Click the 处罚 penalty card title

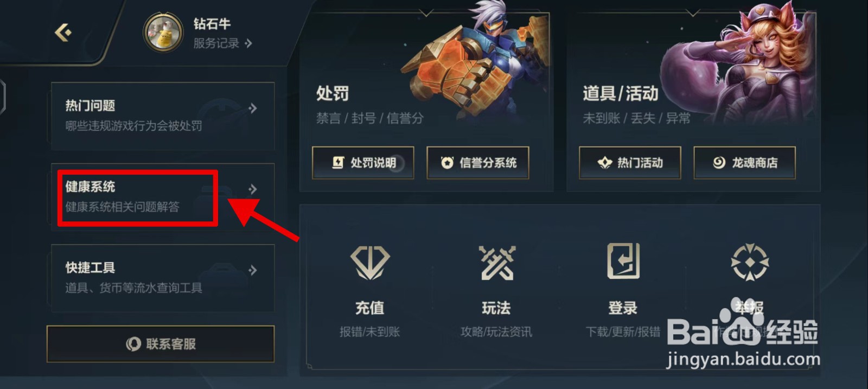click(333, 93)
